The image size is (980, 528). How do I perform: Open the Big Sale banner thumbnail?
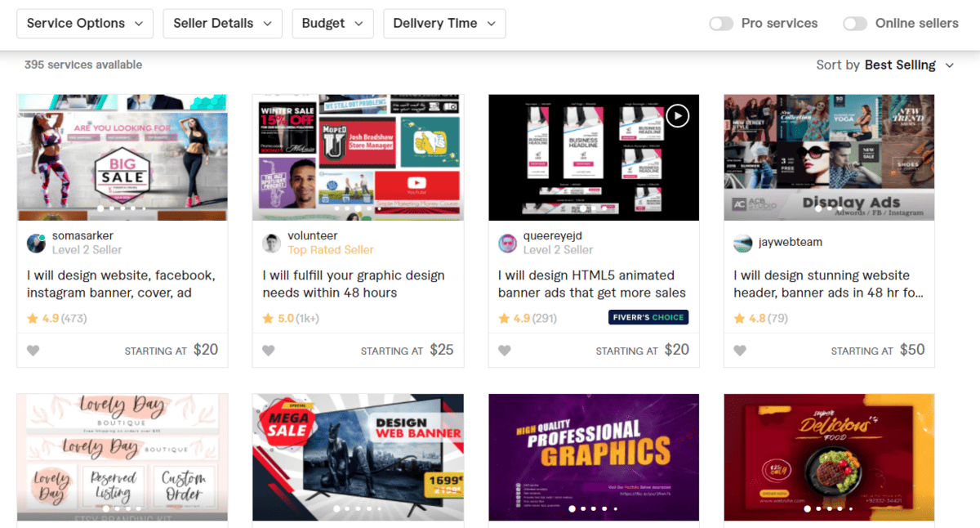(x=122, y=157)
